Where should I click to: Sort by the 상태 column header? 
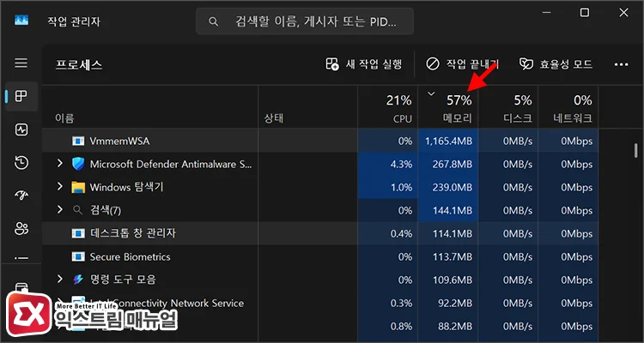click(x=307, y=107)
